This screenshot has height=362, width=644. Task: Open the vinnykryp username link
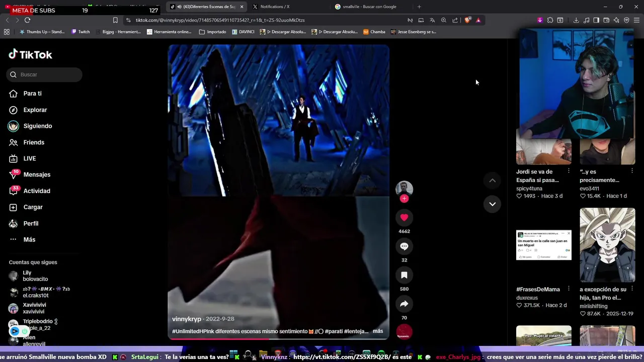tap(187, 319)
